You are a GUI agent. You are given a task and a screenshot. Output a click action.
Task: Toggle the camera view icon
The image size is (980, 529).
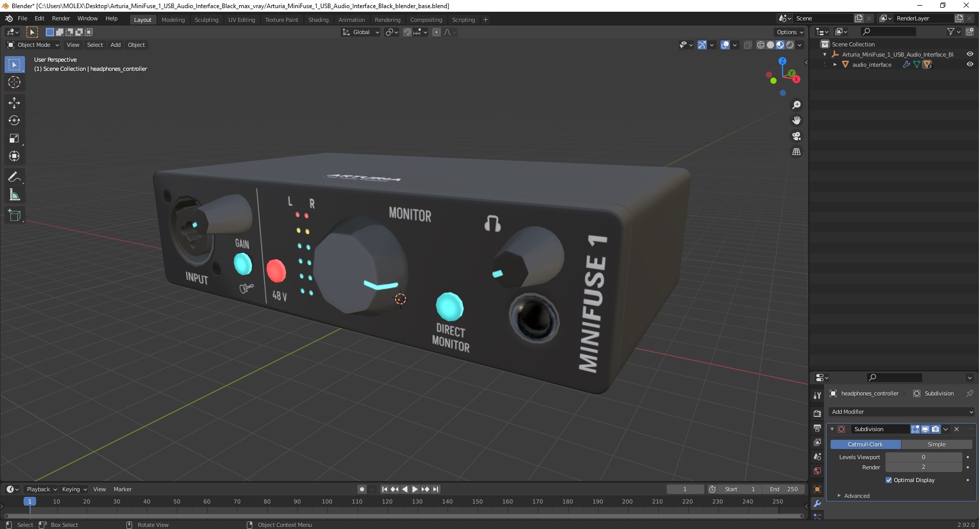[x=796, y=137]
